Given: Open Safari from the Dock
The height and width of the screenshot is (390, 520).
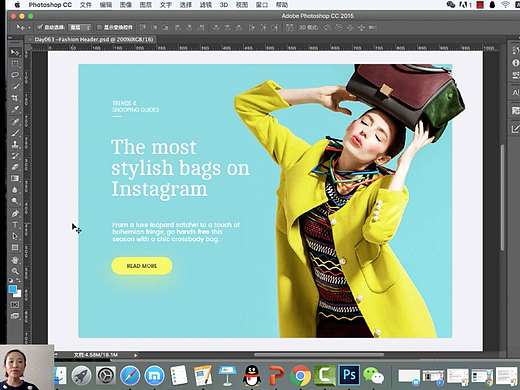Looking at the screenshot, I should 130,375.
